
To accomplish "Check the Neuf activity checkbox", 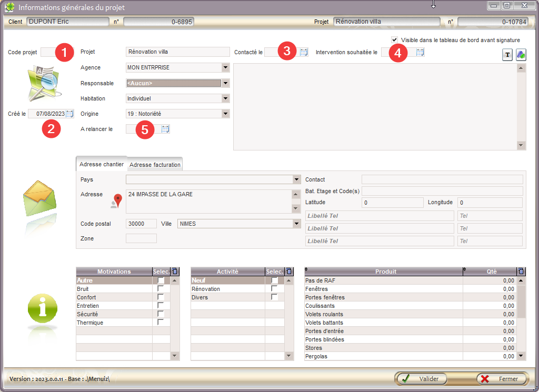I will coord(274,280).
